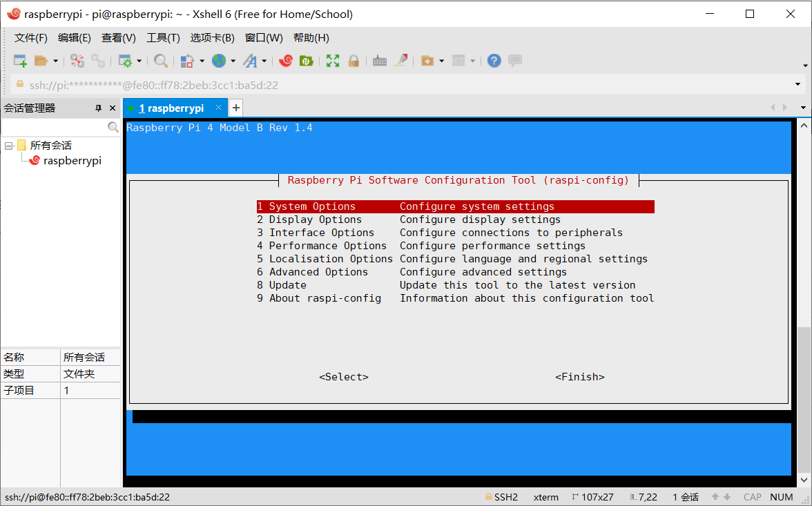Viewport: 812px width, 506px height.
Task: Open the Help question mark icon
Action: point(494,61)
